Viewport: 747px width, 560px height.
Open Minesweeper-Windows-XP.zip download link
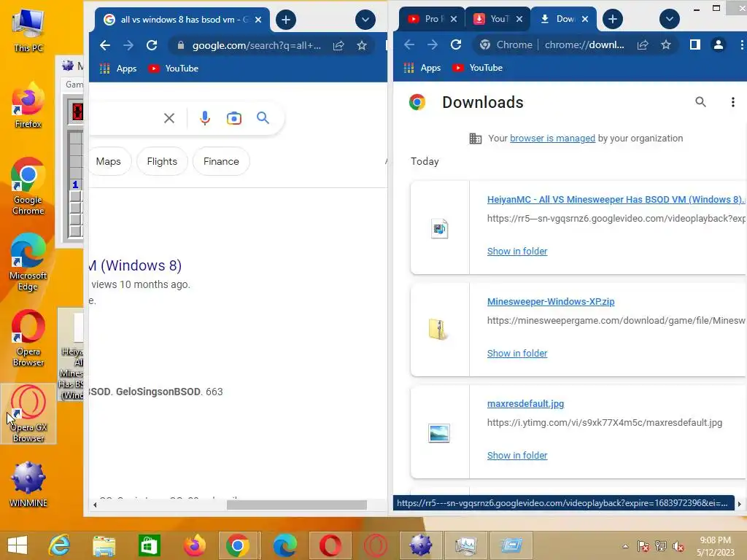pos(551,301)
